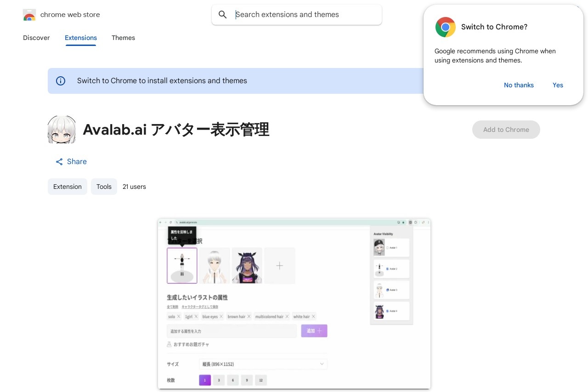588x392 pixels.
Task: Select the T-pose avatar thumbnail in preview
Action: 182,266
